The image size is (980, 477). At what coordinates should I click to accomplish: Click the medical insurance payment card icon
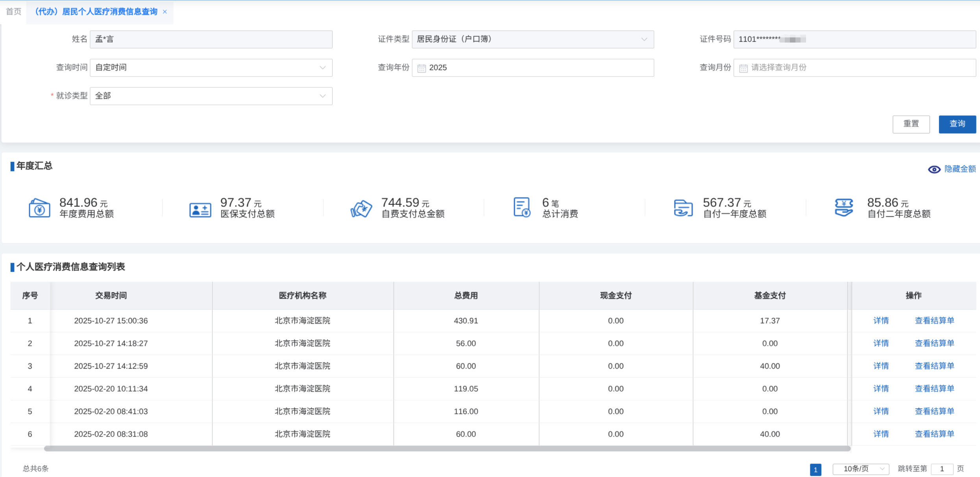click(200, 210)
